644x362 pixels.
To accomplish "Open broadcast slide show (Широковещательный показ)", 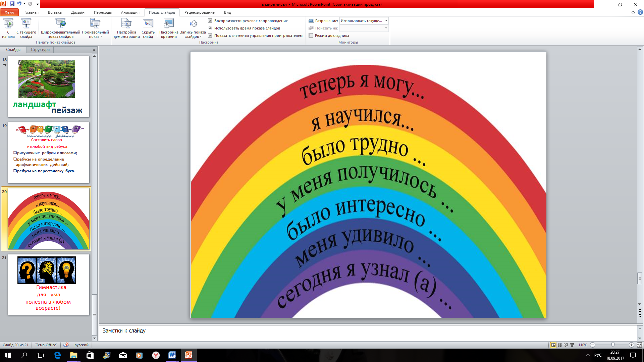I will 60,28.
